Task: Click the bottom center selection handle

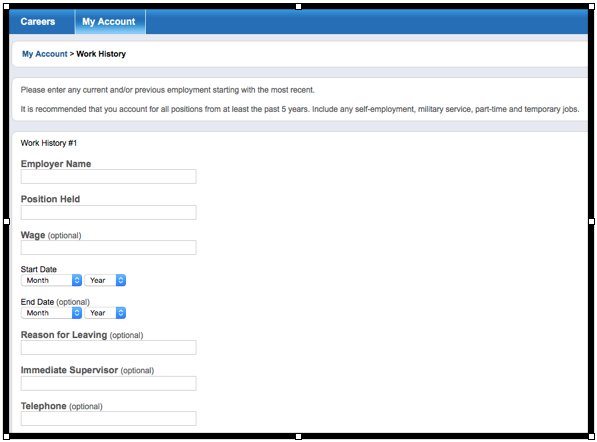Action: click(298, 437)
